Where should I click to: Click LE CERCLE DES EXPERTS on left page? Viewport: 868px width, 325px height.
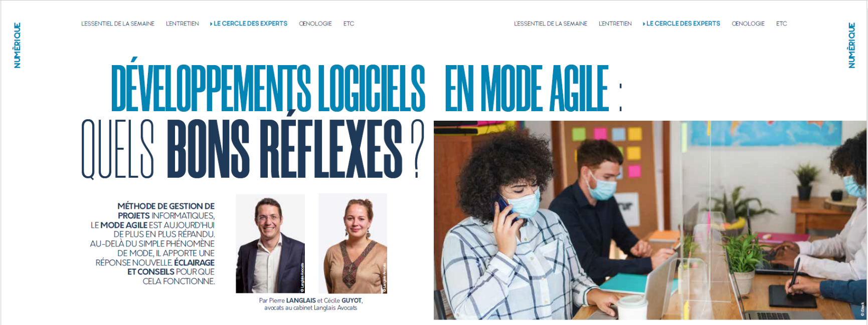coord(250,24)
